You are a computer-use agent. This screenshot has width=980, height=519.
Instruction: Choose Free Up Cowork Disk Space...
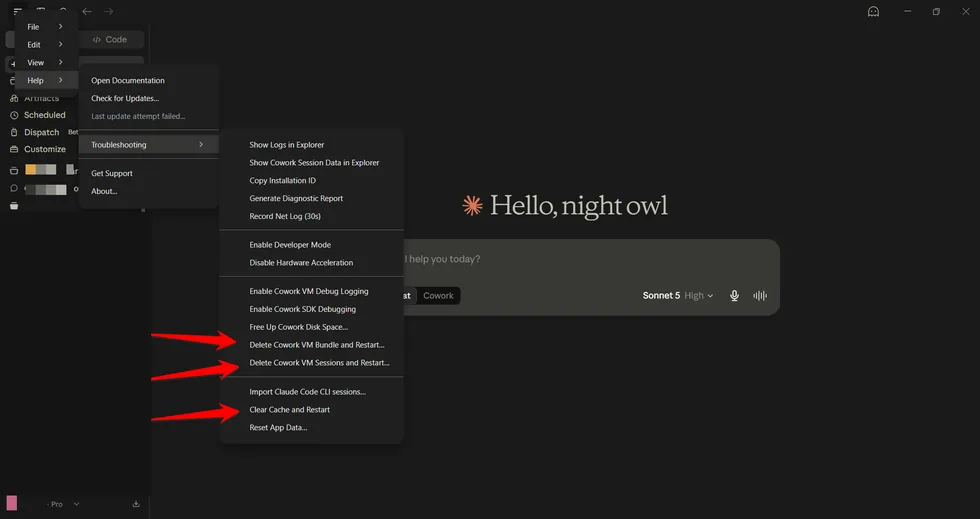coord(311,327)
